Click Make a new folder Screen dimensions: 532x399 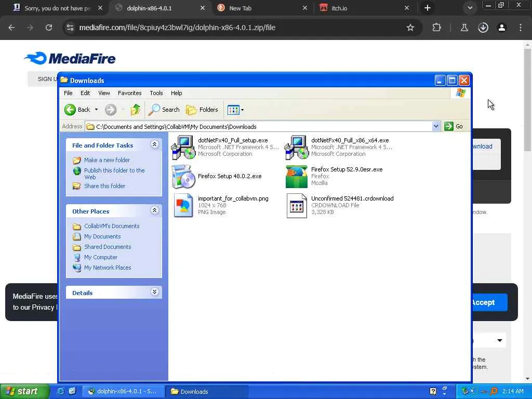pos(107,160)
